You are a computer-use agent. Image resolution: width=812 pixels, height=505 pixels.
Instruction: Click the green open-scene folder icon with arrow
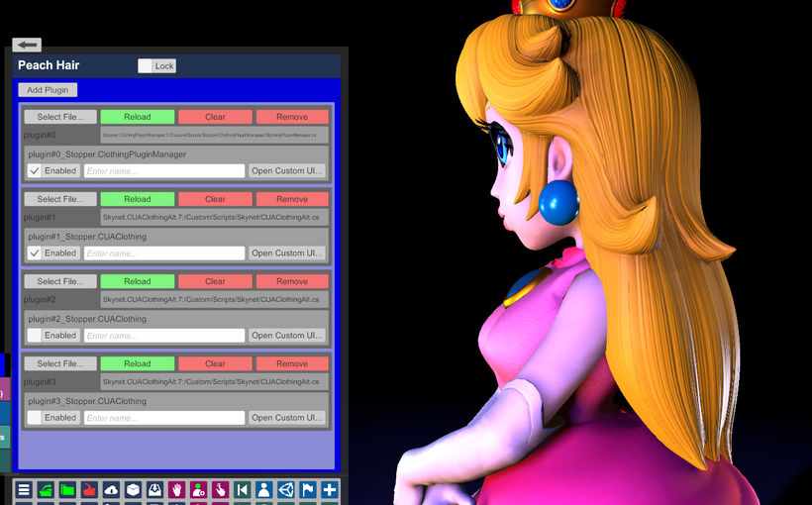46,489
